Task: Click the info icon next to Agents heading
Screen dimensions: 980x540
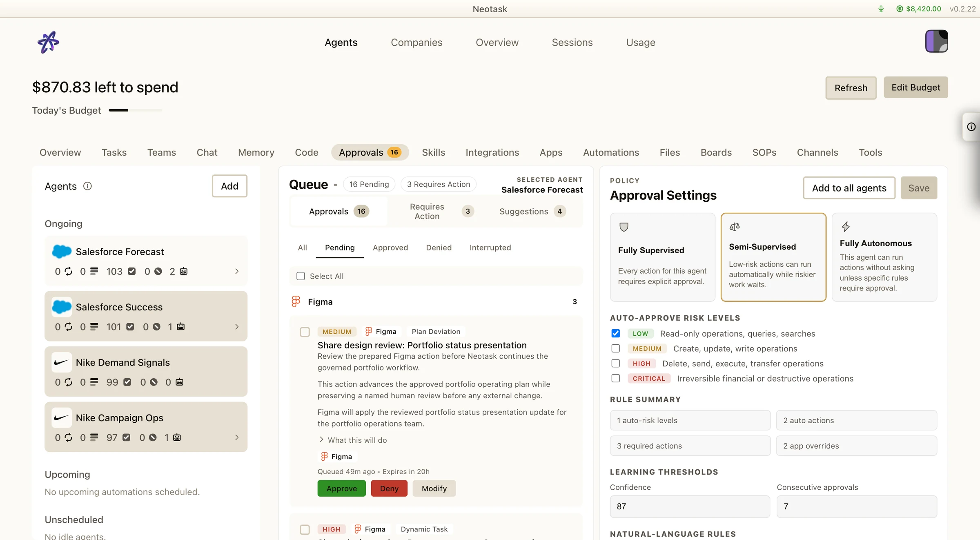Action: pos(87,186)
